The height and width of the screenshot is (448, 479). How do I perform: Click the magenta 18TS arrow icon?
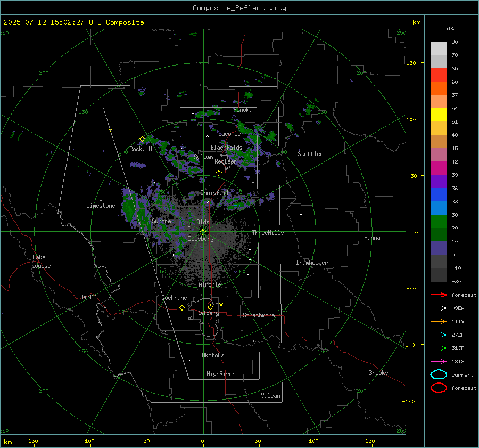tap(439, 362)
